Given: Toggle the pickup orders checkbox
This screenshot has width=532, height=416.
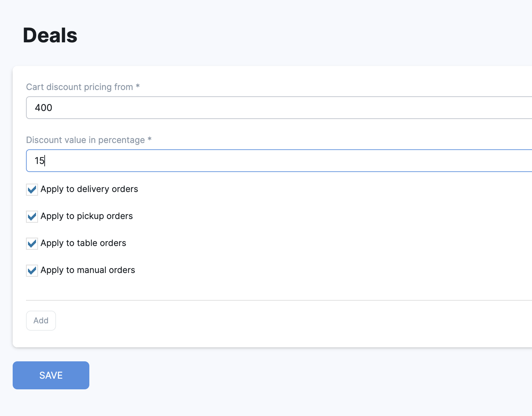Looking at the screenshot, I should tap(32, 217).
